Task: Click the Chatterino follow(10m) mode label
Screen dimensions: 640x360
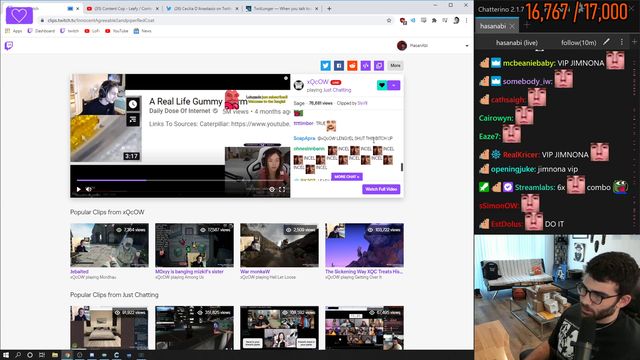Action: pyautogui.click(x=578, y=42)
